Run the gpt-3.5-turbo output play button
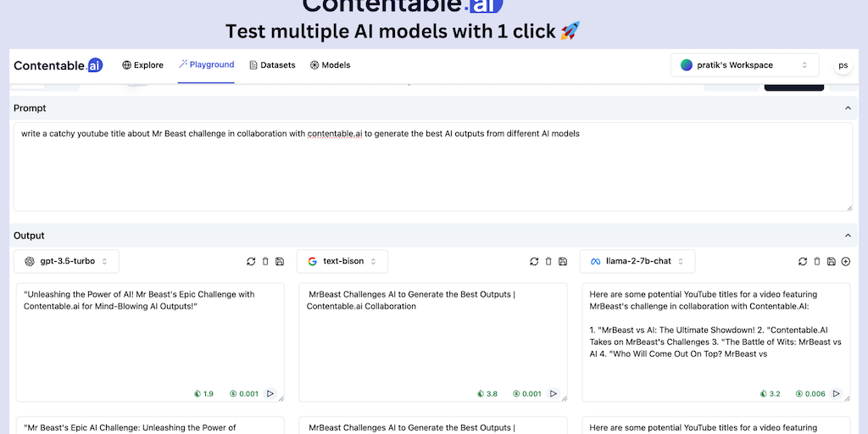Screen dimensions: 868x434 coord(270,393)
